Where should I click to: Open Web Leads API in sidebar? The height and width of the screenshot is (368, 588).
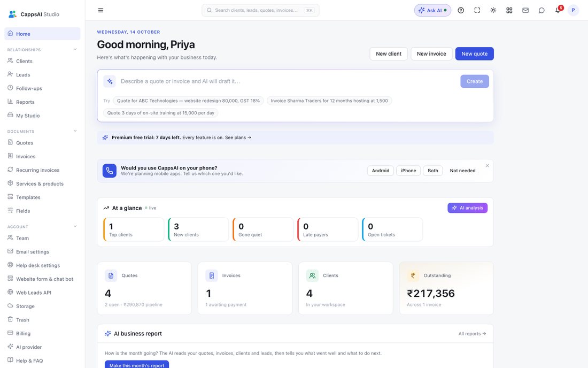42,293
